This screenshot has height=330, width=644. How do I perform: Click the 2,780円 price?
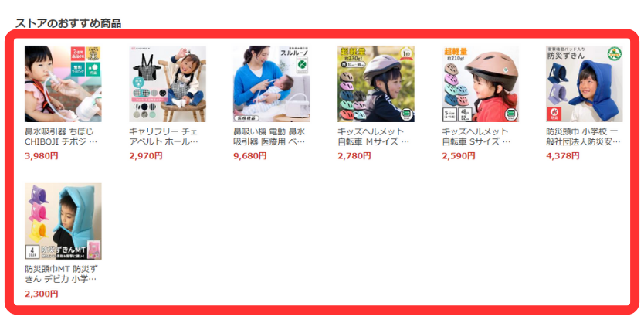coord(354,156)
